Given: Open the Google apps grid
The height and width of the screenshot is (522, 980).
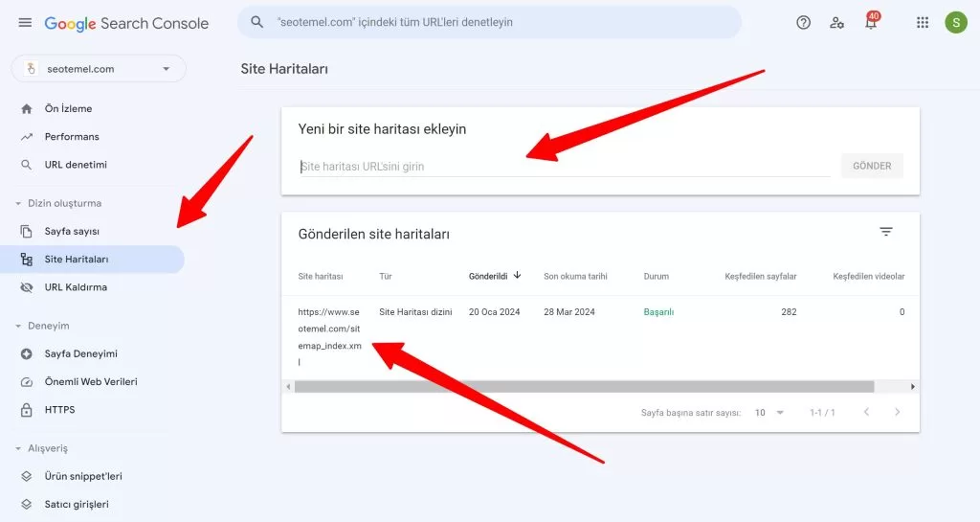Looking at the screenshot, I should [923, 22].
